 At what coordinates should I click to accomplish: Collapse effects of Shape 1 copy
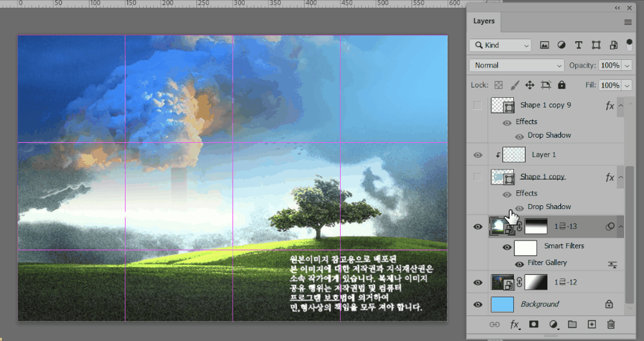click(x=621, y=178)
